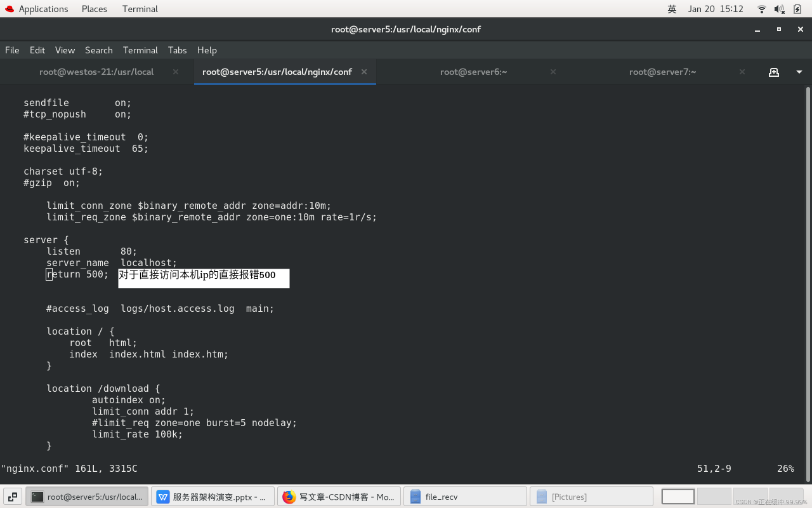Click the 'server_name localhost;' line
The image size is (812, 508).
pos(112,263)
